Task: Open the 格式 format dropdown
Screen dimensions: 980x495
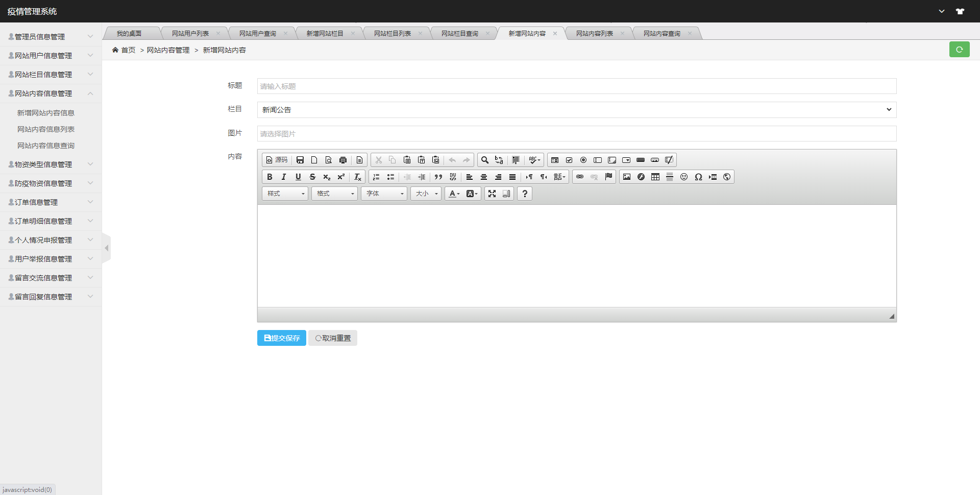Action: 335,194
